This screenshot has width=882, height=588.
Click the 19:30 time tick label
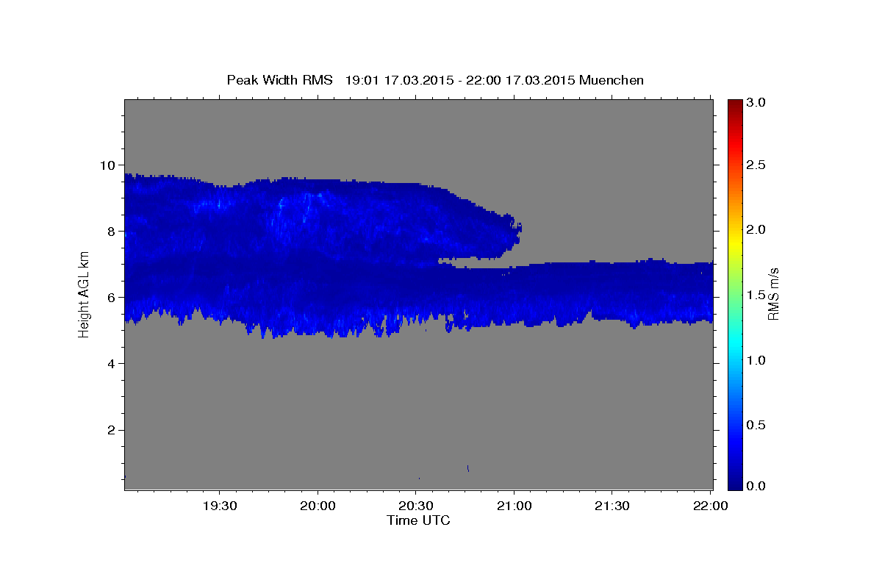click(220, 506)
